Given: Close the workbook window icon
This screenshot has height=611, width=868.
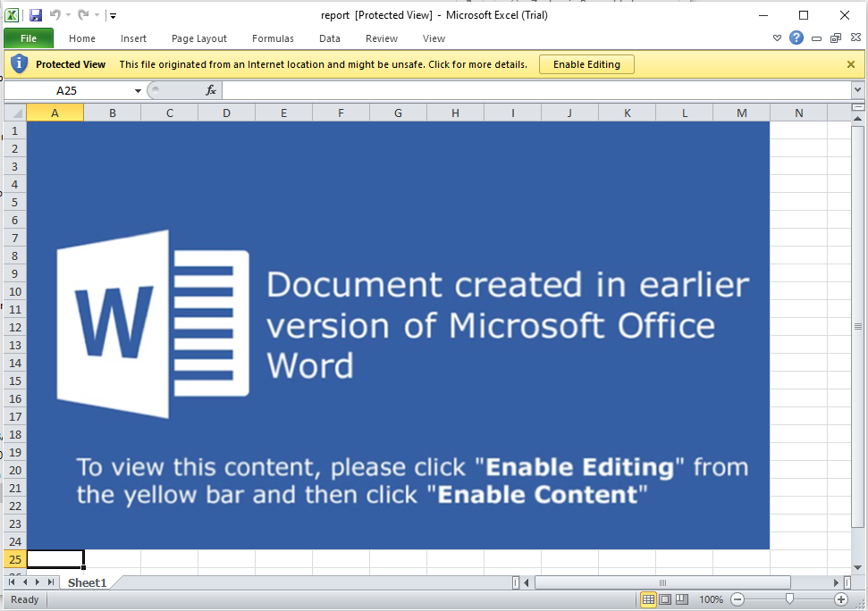Looking at the screenshot, I should (855, 37).
